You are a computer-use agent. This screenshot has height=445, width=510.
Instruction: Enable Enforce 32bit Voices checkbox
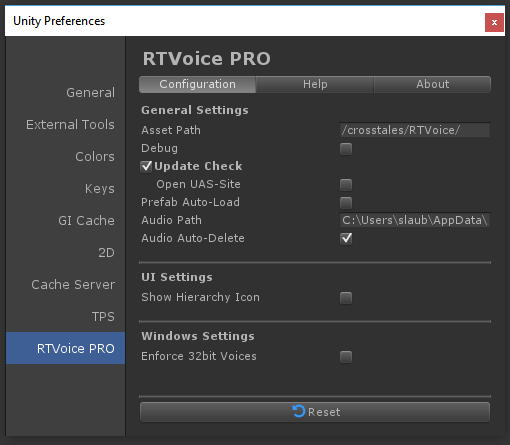pos(346,357)
